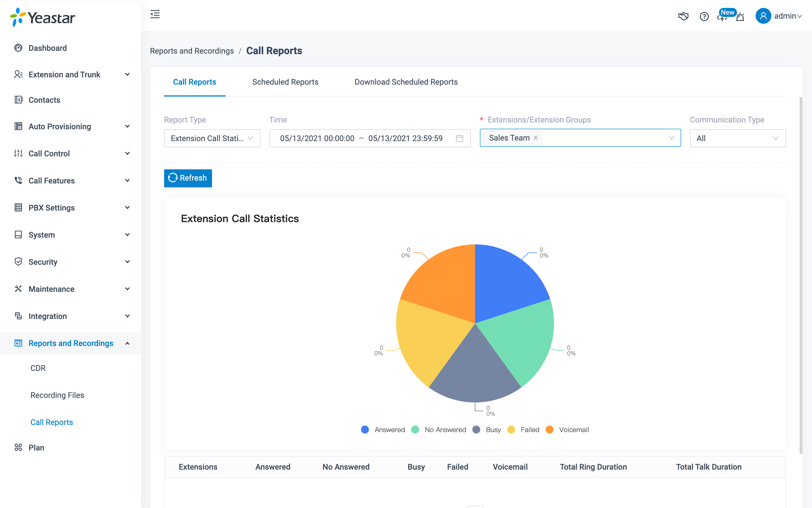Image resolution: width=812 pixels, height=508 pixels.
Task: Click the Reports and Recordings breadcrumb link
Action: click(192, 51)
